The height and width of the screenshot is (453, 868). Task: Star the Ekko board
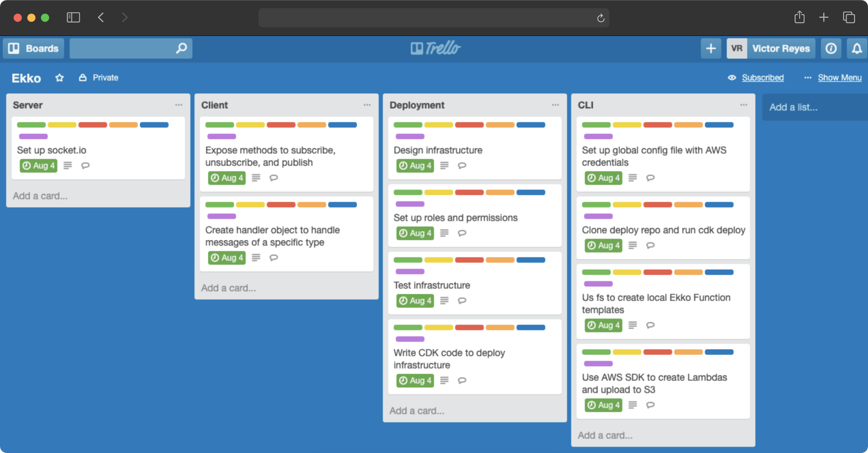59,78
